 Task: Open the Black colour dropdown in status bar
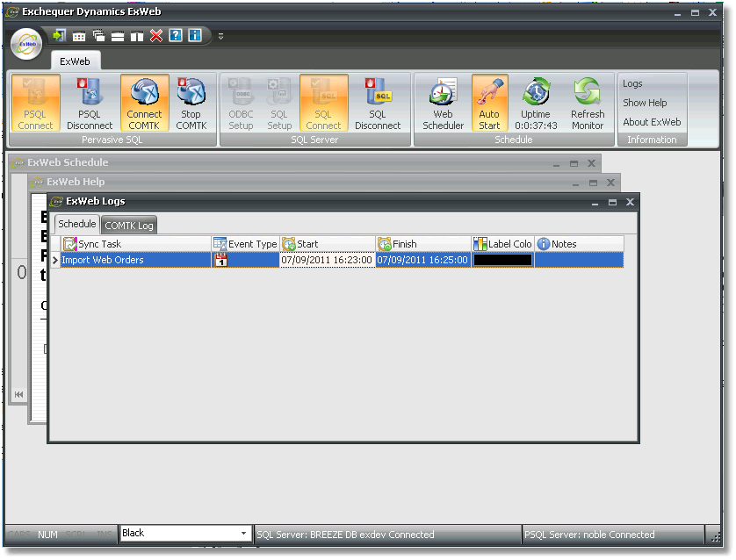pyautogui.click(x=243, y=534)
